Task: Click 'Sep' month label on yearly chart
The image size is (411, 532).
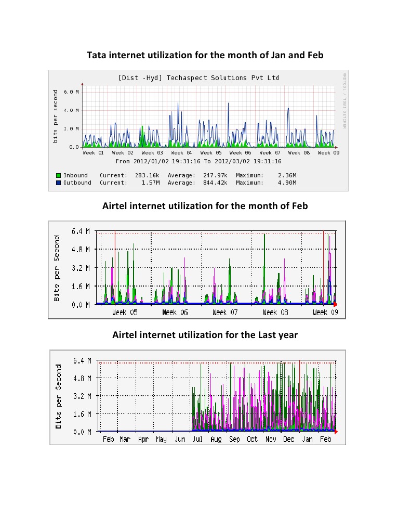Action: 234,439
